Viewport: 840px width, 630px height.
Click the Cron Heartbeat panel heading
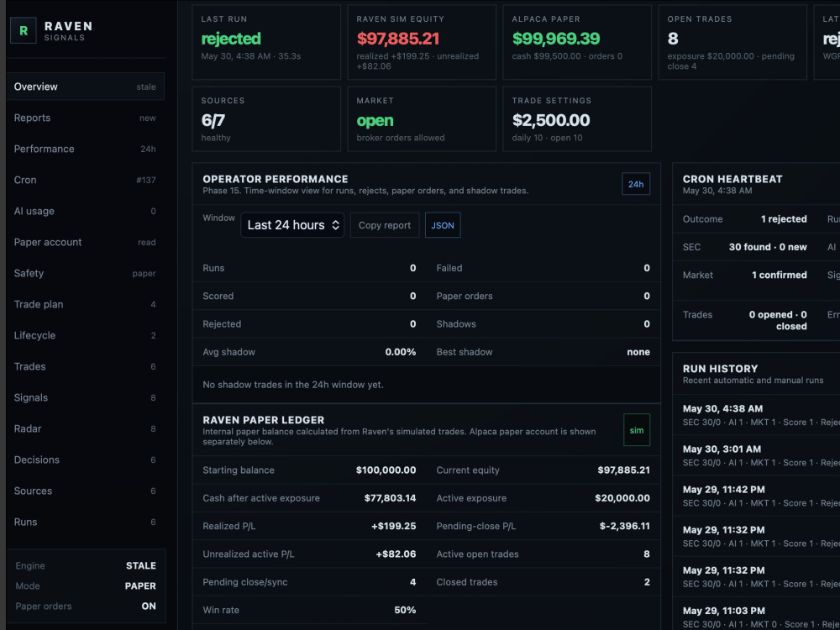732,179
